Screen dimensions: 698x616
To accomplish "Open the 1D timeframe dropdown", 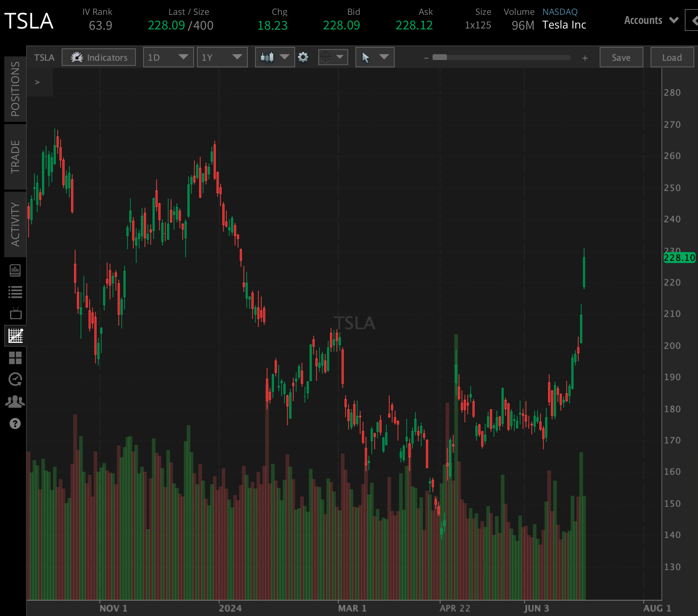I will coord(168,57).
